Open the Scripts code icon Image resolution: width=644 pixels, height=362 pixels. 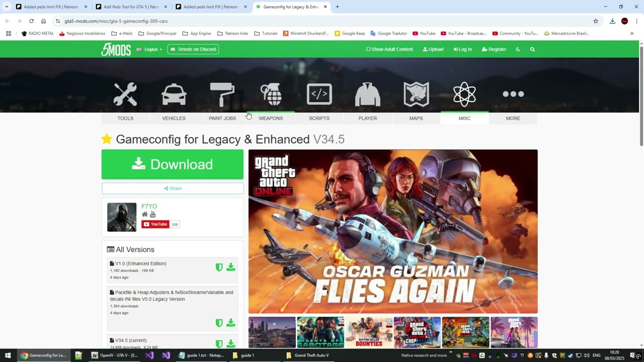[319, 94]
